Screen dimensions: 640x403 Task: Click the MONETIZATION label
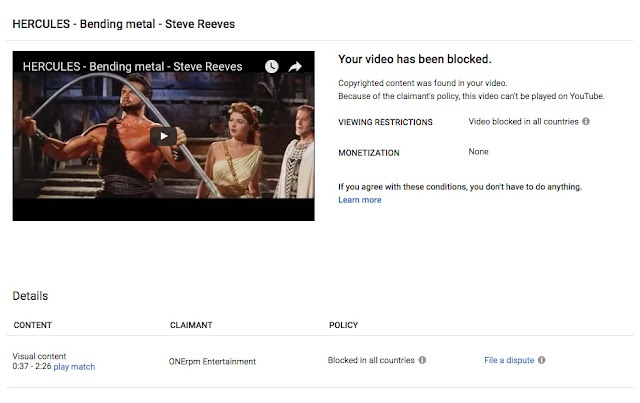click(369, 153)
